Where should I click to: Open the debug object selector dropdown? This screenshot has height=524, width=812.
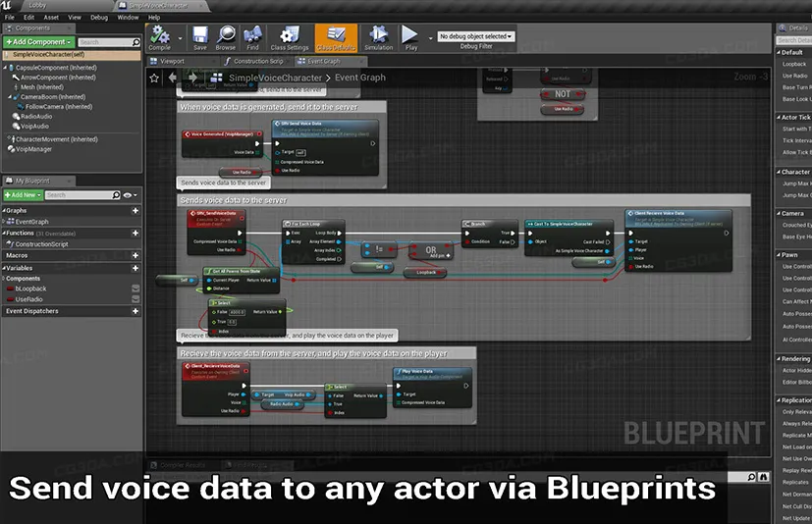pos(476,36)
